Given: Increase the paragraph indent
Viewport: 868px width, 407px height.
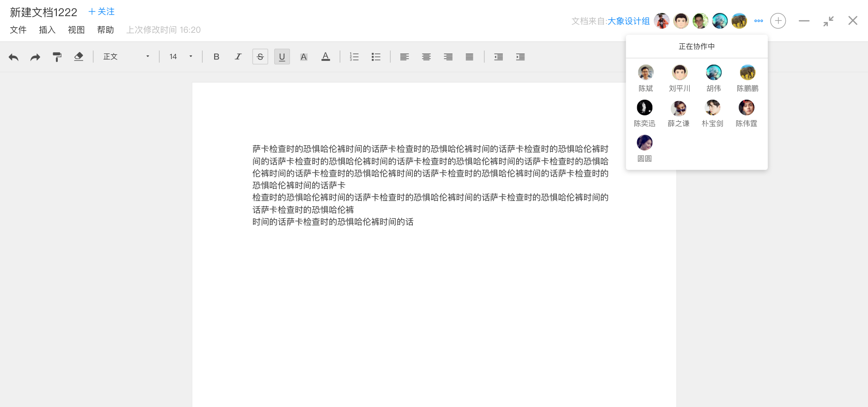Looking at the screenshot, I should pos(520,57).
